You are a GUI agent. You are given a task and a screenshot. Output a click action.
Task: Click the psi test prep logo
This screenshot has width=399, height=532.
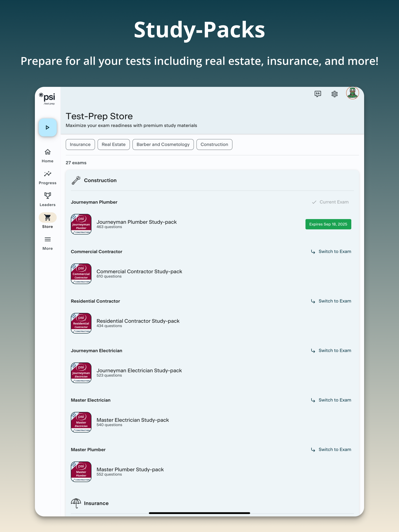click(47, 99)
